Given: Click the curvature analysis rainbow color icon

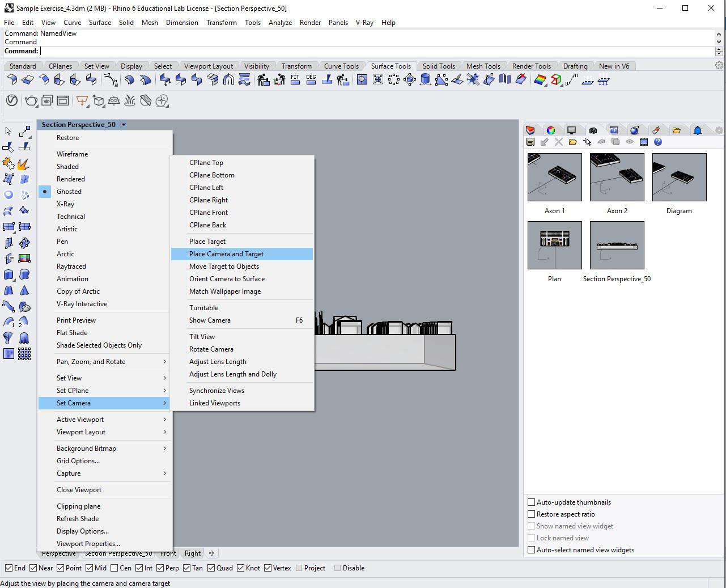Looking at the screenshot, I should point(540,80).
